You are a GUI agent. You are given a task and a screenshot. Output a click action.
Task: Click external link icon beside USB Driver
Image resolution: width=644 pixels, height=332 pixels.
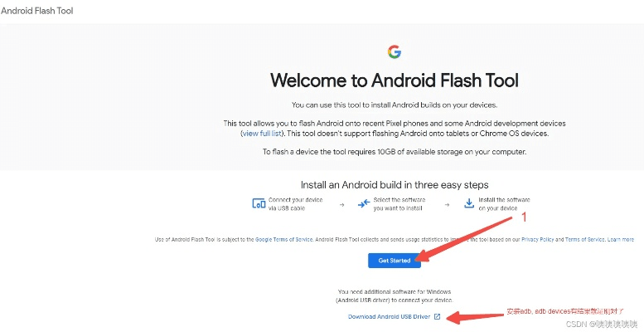437,317
